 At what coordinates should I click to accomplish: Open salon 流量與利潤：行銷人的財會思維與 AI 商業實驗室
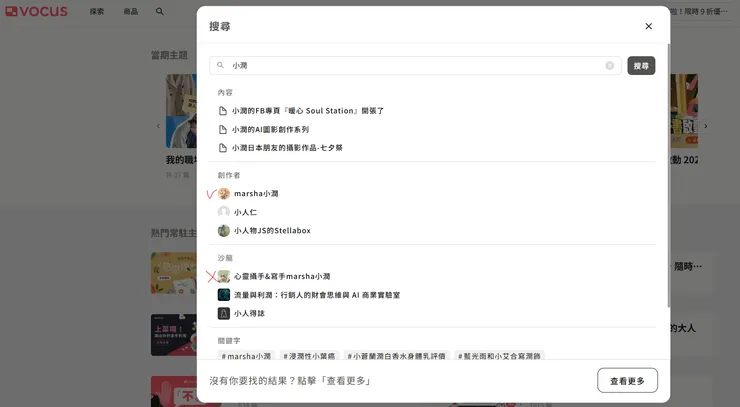pyautogui.click(x=317, y=295)
